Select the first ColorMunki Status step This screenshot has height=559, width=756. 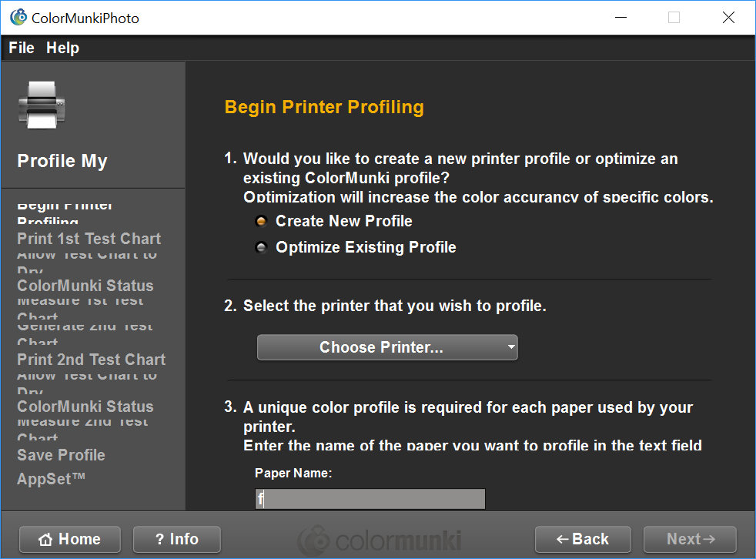[x=85, y=286]
